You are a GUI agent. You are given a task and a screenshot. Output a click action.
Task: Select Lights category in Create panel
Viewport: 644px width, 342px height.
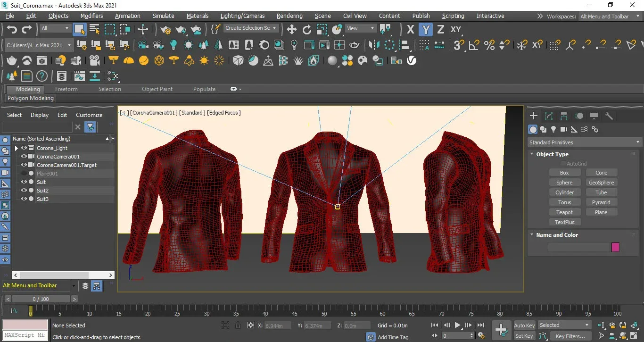coord(553,129)
